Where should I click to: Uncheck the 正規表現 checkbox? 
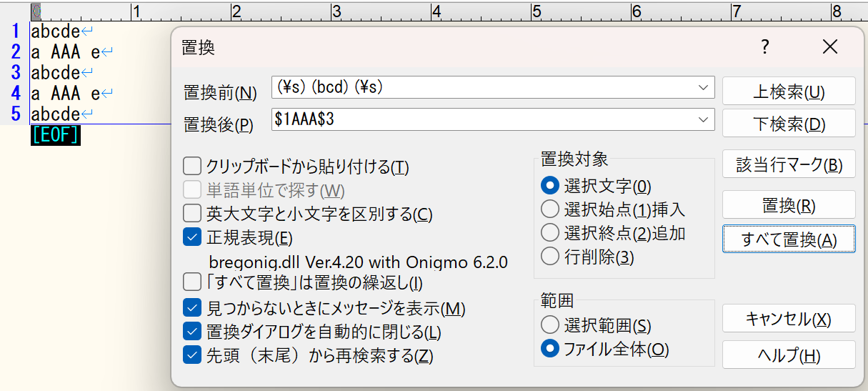pos(192,237)
